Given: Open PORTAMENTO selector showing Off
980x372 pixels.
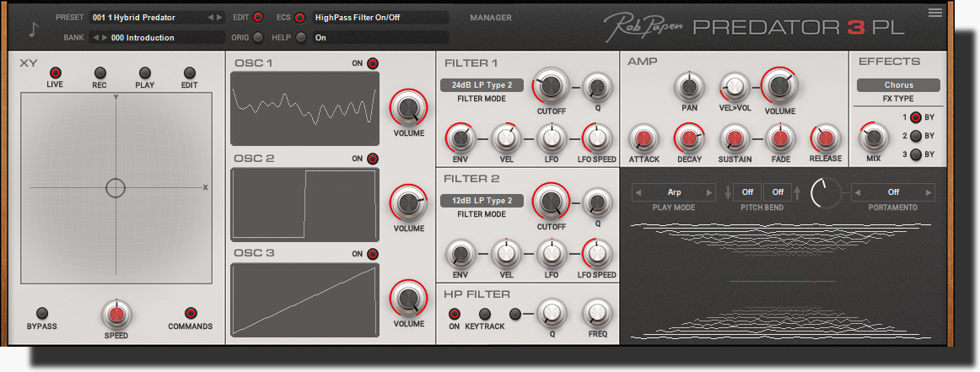Looking at the screenshot, I should [x=893, y=192].
